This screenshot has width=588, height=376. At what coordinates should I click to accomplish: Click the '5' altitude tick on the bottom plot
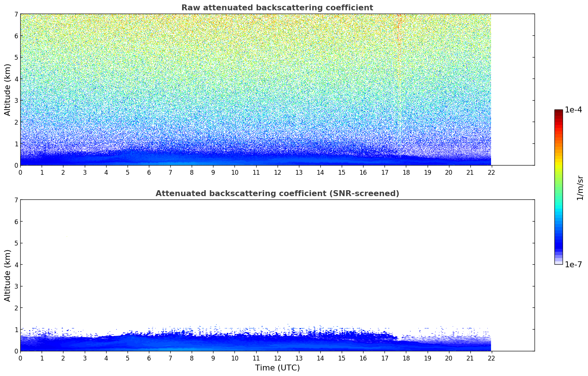coord(16,243)
